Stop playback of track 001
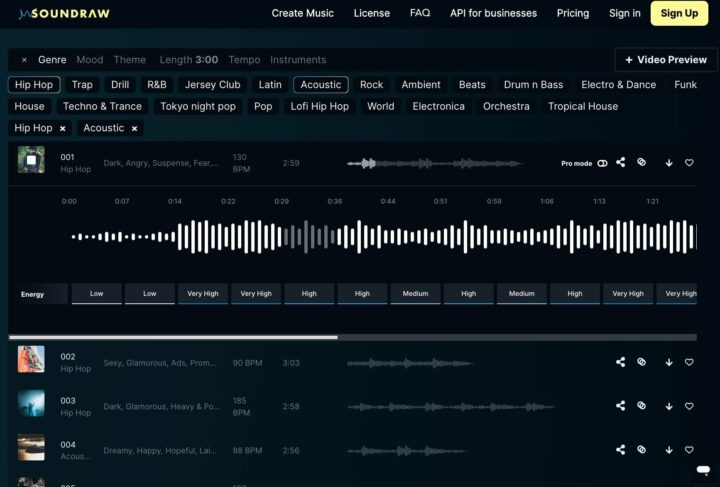The width and height of the screenshot is (720, 487). coord(31,160)
